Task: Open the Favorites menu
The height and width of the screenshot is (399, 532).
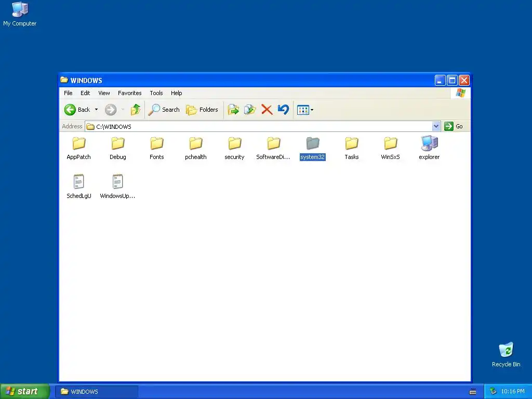Action: coord(129,93)
